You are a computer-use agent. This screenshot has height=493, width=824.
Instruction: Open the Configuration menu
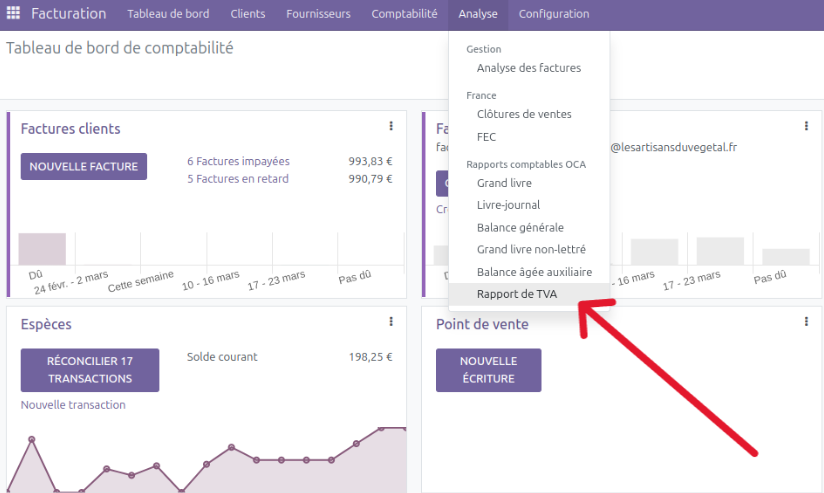554,14
